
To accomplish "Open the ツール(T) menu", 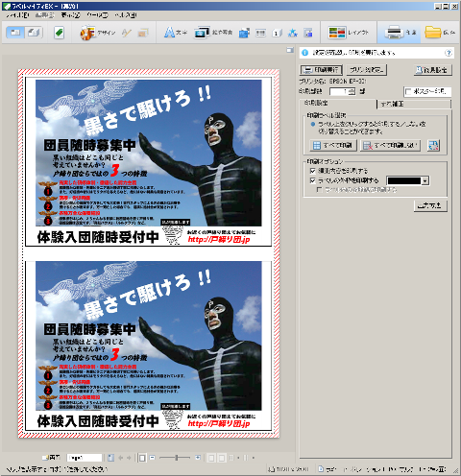I will 97,15.
